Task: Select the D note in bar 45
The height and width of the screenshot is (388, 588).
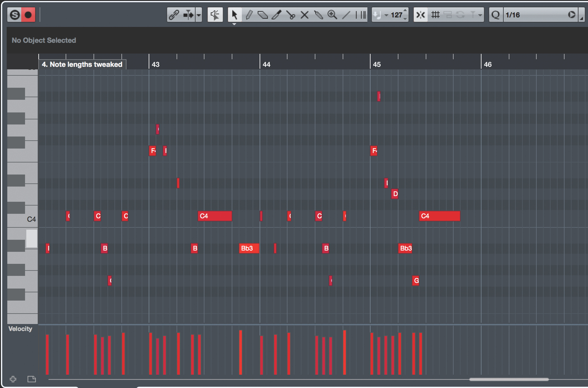Action: coord(395,194)
